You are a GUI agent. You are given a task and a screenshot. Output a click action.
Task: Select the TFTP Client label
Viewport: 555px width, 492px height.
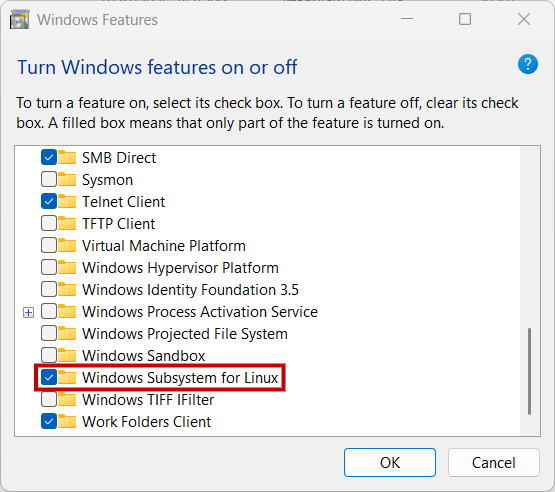(119, 224)
